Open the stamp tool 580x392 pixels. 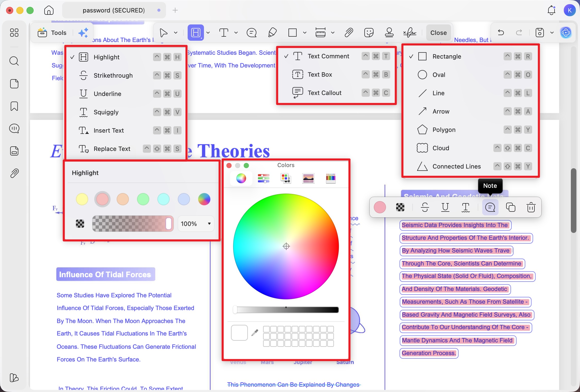tap(389, 33)
